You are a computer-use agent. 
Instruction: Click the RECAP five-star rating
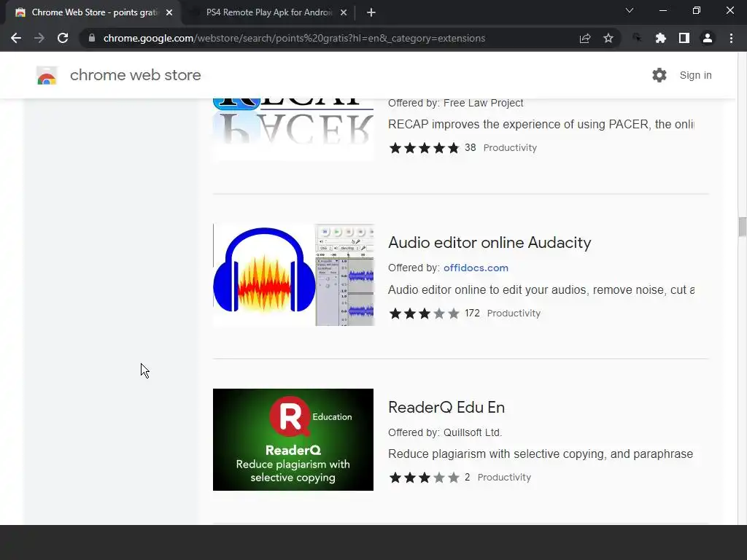[424, 147]
